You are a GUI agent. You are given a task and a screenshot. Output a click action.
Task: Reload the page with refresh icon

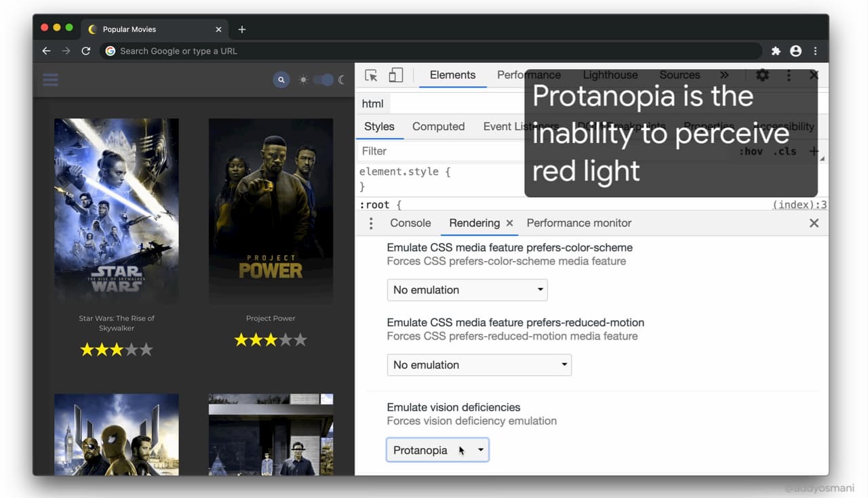tap(86, 51)
